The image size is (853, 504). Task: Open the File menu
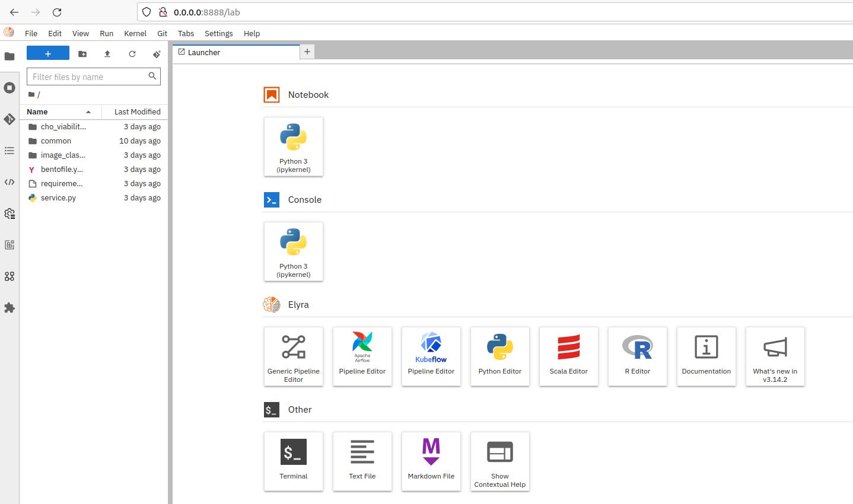coord(31,33)
